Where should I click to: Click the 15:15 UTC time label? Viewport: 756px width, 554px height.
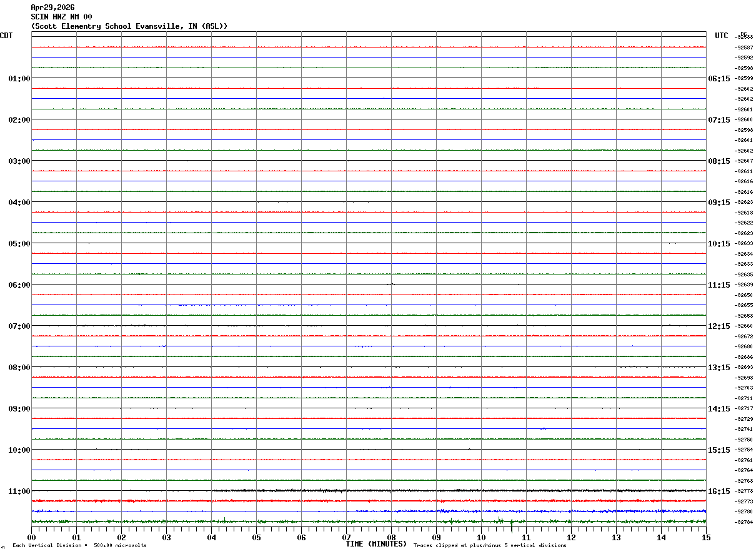719,450
